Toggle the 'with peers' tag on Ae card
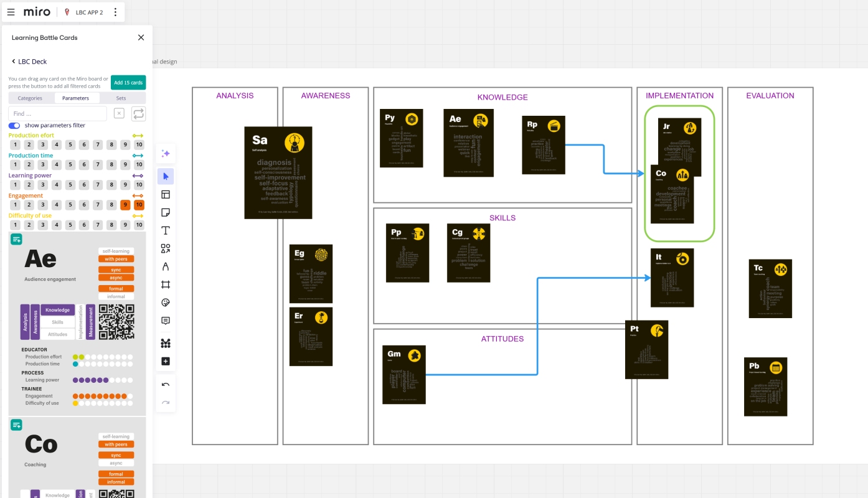 [116, 259]
